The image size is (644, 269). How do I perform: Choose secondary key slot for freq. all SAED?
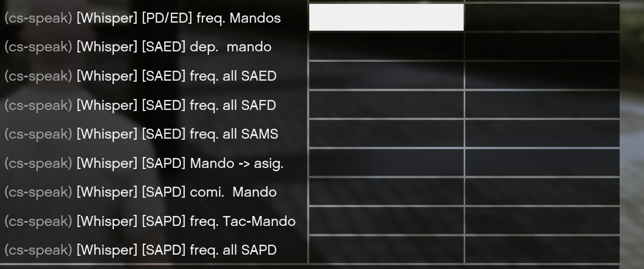tap(542, 76)
